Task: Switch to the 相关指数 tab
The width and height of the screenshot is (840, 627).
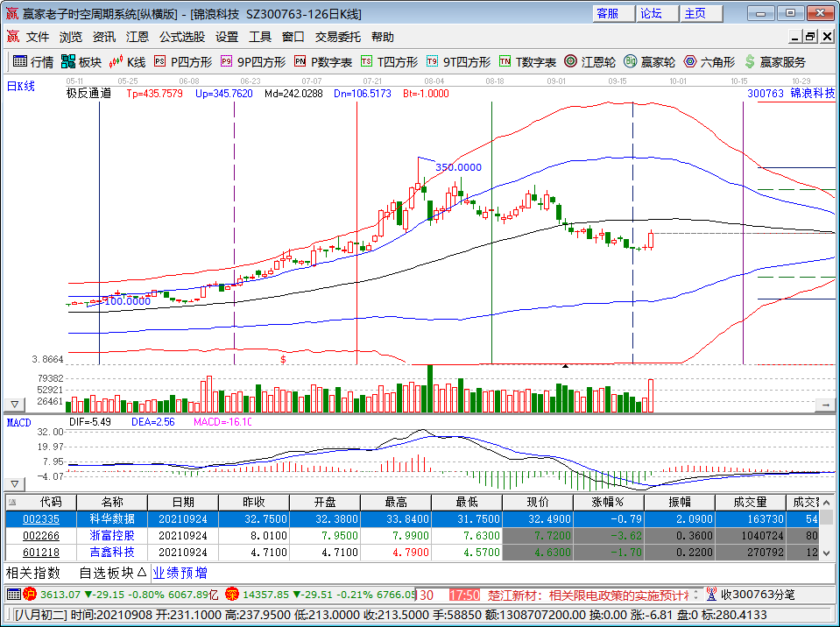Action: pyautogui.click(x=32, y=573)
